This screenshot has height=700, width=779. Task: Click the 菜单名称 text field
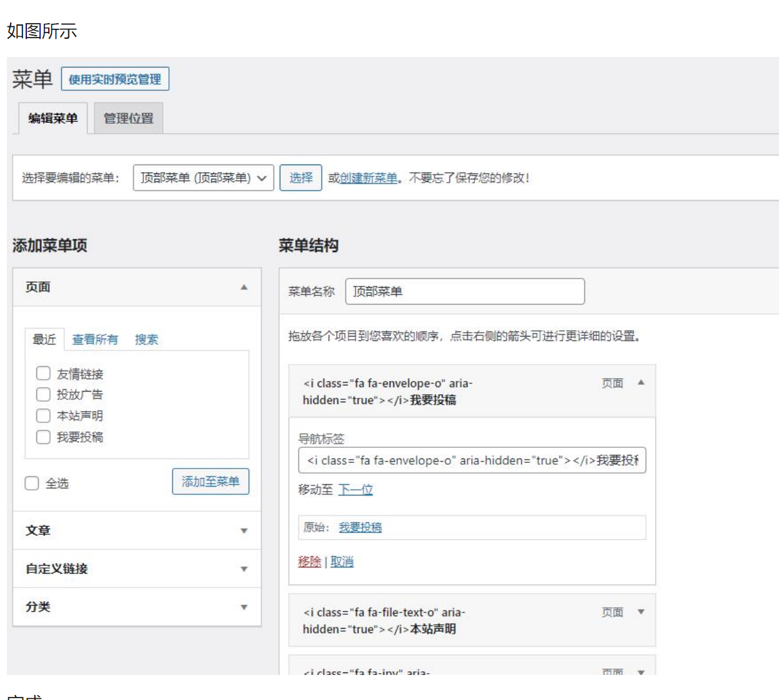[464, 292]
